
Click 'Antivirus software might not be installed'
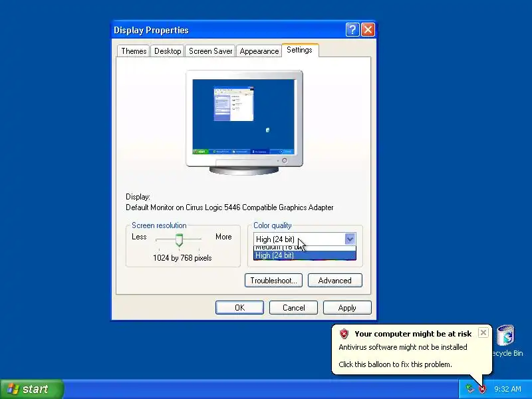(x=403, y=347)
